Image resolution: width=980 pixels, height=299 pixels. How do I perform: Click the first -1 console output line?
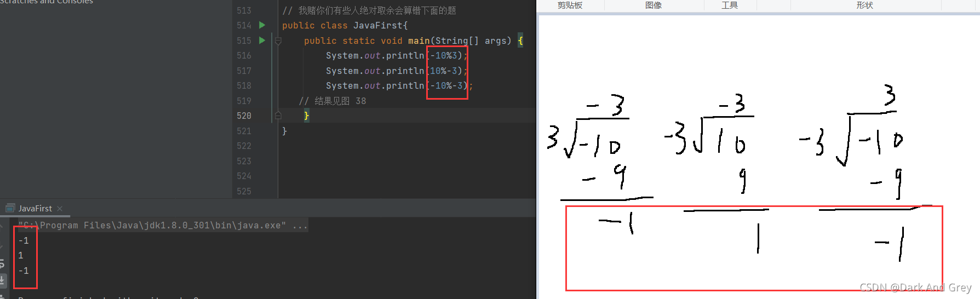point(24,240)
